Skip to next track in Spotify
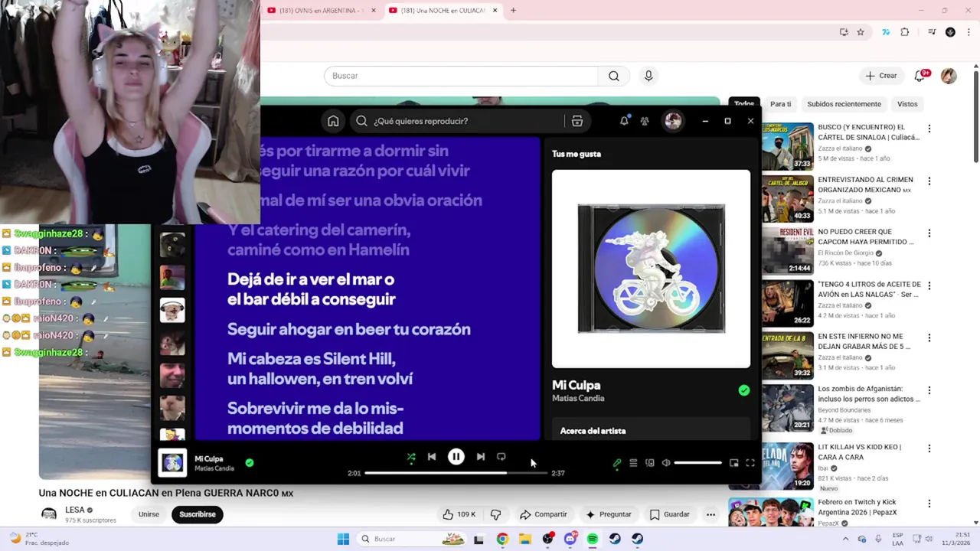This screenshot has width=980, height=551. click(x=480, y=457)
